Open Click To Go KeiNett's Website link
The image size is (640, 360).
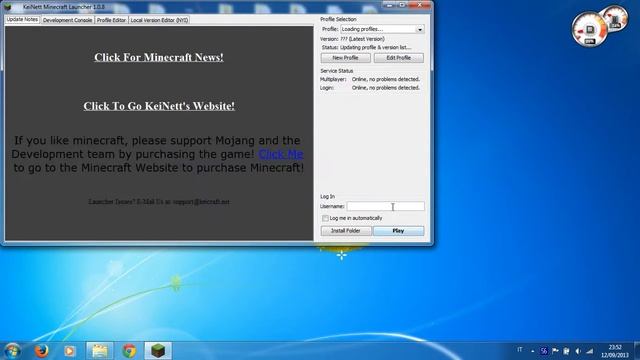coord(159,106)
